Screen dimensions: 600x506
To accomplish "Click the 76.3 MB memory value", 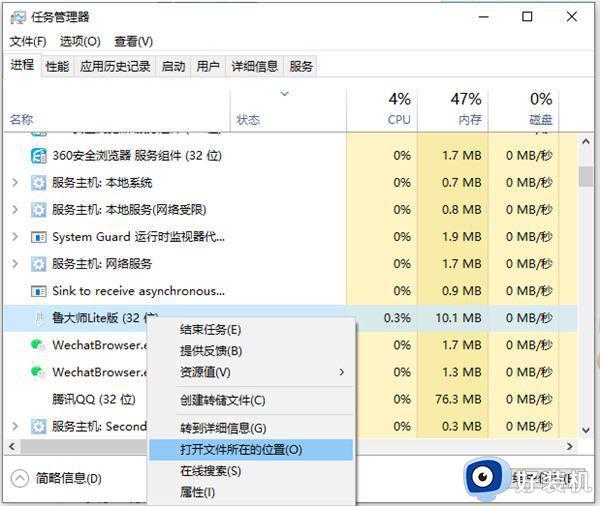I will (x=458, y=400).
